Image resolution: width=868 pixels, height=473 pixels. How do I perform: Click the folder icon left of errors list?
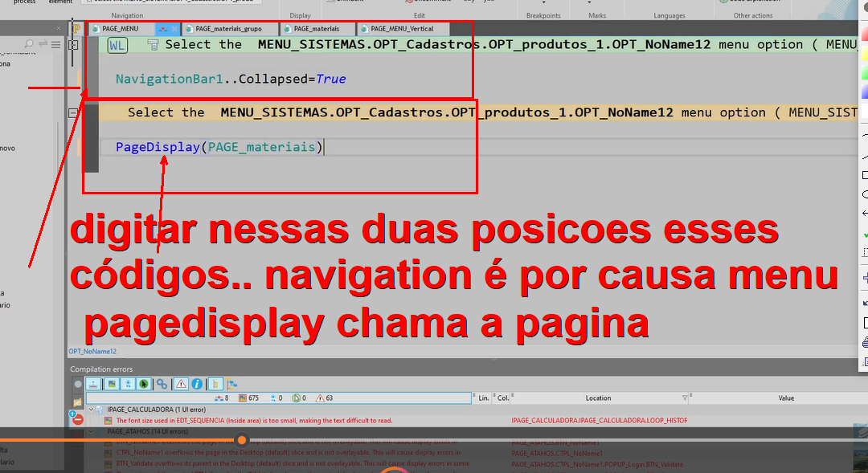tap(77, 402)
